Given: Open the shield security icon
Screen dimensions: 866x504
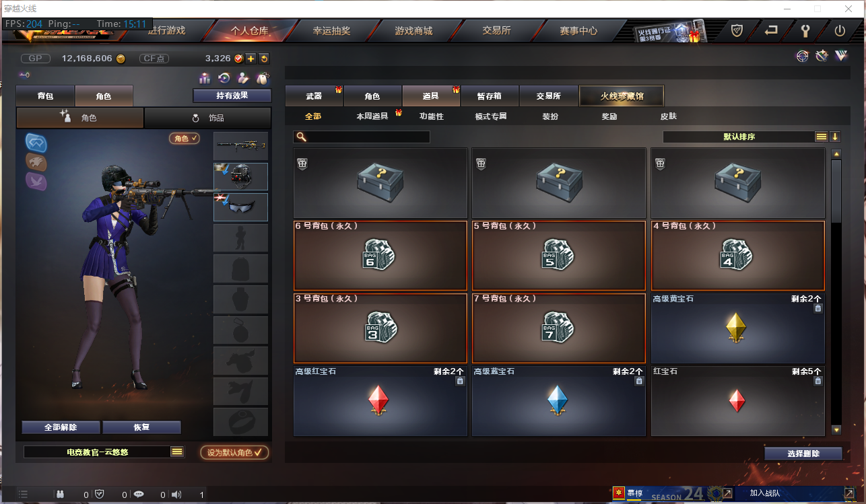Looking at the screenshot, I should point(737,30).
